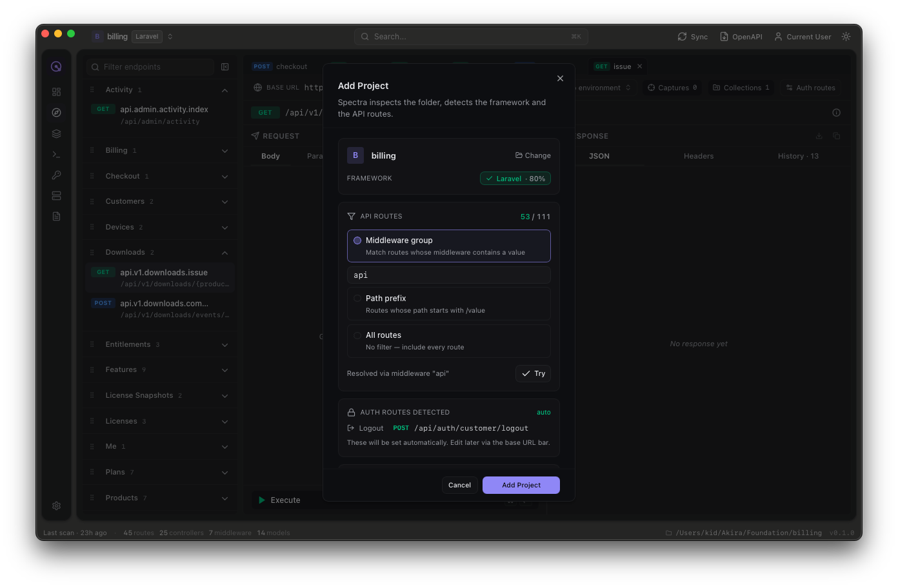Collapse the Downloads endpoint group
The image size is (898, 588).
click(224, 253)
